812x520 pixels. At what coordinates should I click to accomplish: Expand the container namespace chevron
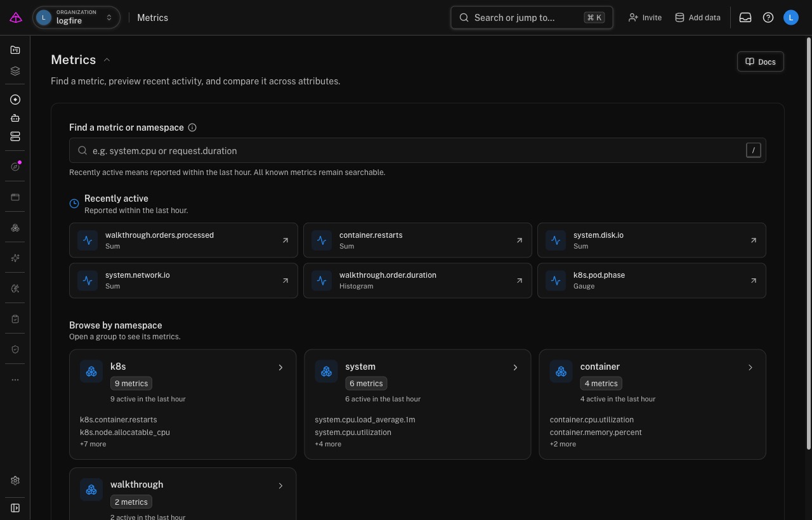750,367
